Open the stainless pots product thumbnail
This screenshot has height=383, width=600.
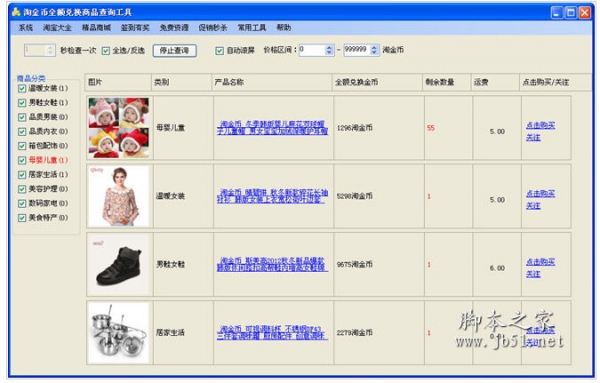point(119,332)
